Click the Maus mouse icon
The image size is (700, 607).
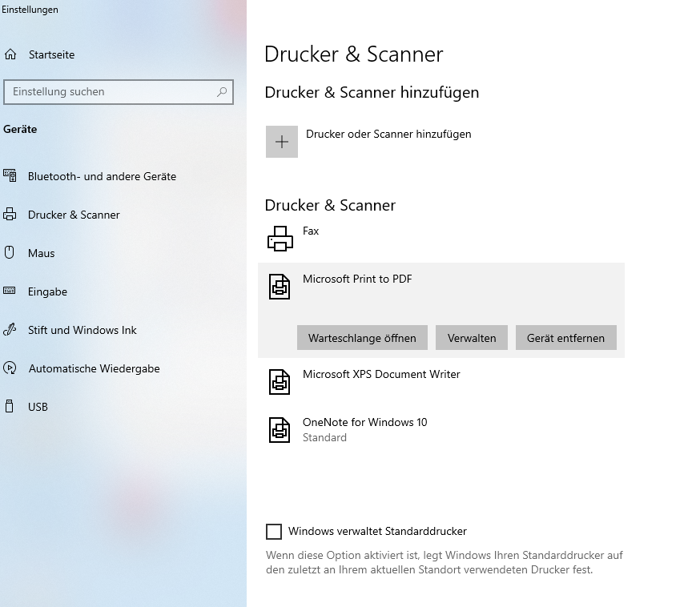(10, 252)
